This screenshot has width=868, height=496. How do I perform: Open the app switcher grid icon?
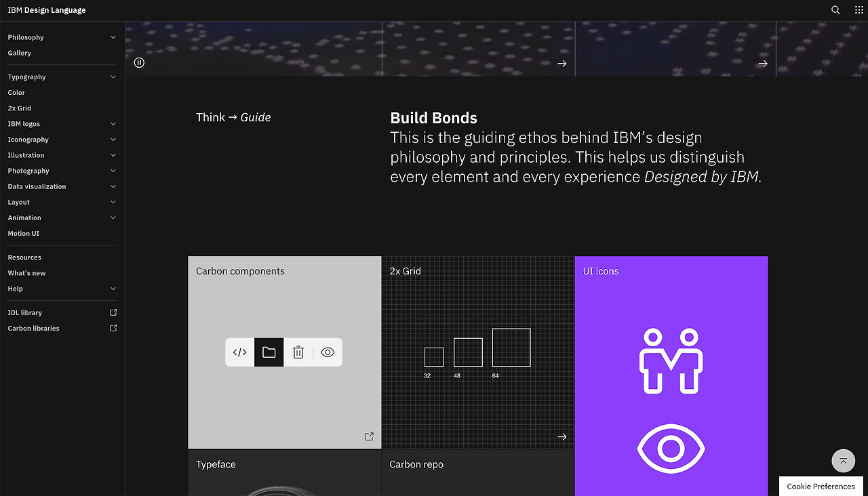tap(859, 10)
